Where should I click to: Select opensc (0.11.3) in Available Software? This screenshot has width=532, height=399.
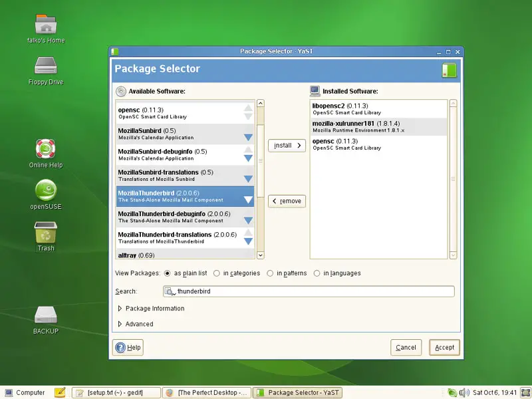pos(186,113)
